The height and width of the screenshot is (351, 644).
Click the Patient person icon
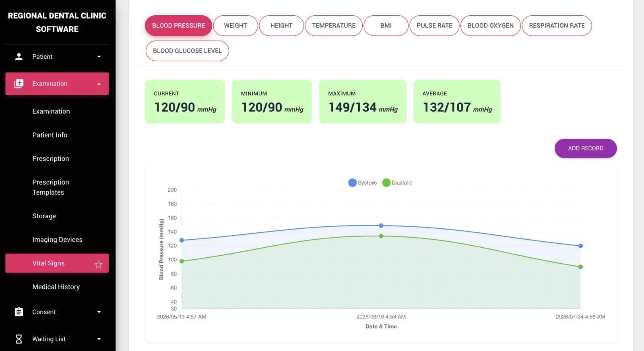coord(19,57)
